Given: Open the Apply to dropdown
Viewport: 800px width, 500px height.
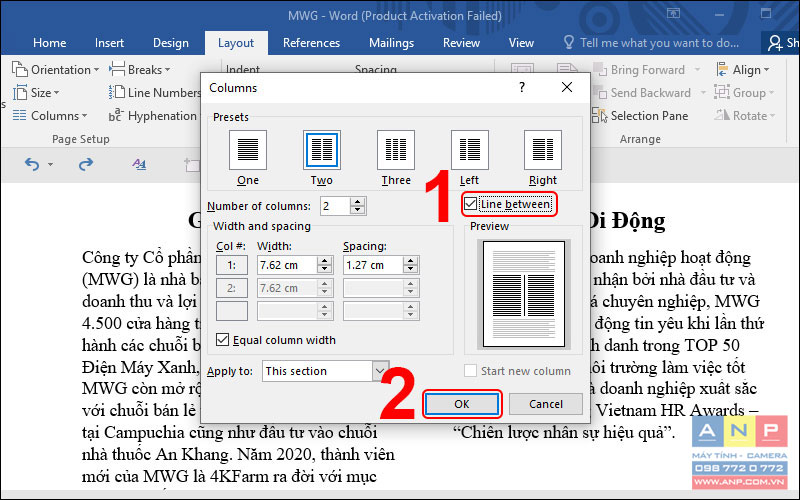Looking at the screenshot, I should pyautogui.click(x=326, y=371).
